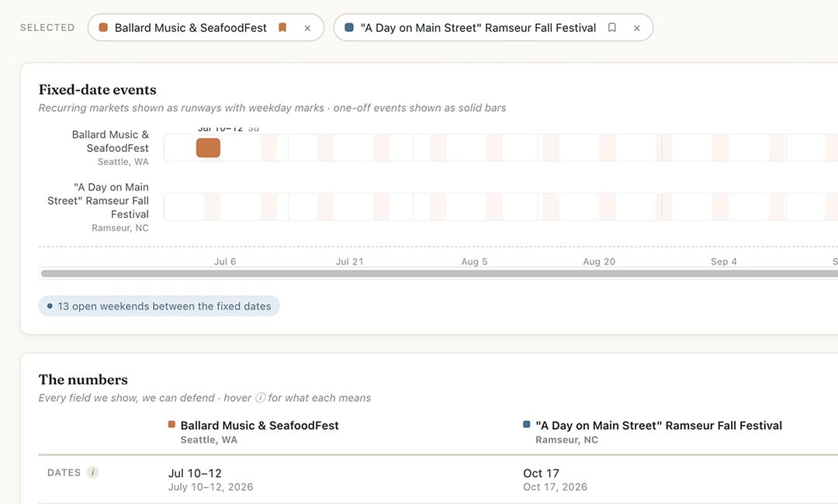838x504 pixels.
Task: Click the Sep 4 axis label
Action: (x=724, y=261)
